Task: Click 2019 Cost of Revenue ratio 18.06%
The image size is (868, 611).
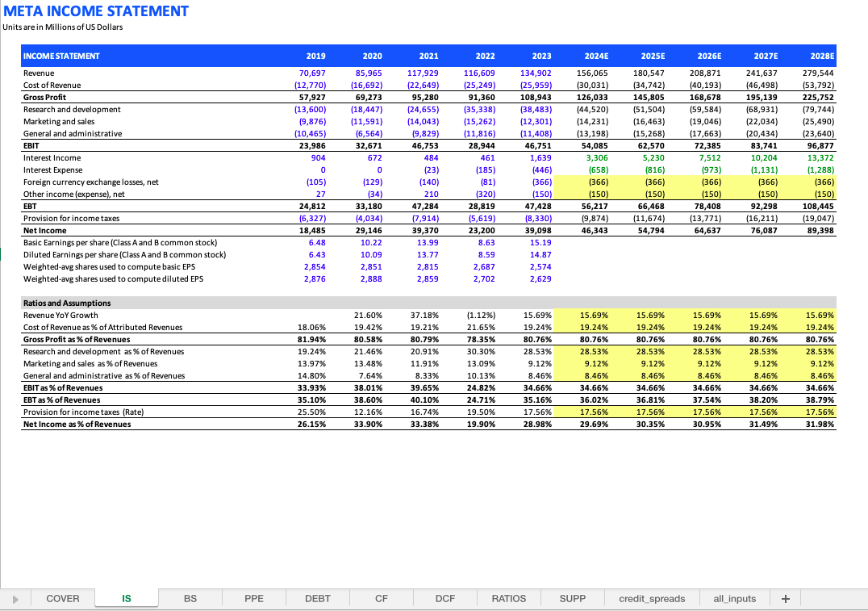Action: tap(311, 328)
